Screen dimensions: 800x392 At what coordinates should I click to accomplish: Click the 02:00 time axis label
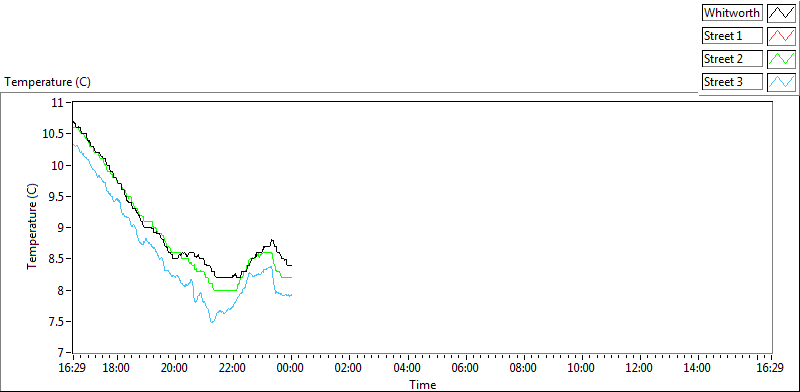pos(349,368)
